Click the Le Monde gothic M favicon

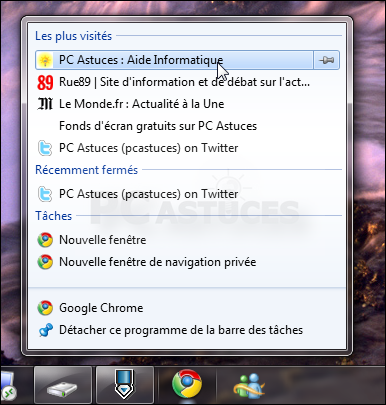click(x=45, y=104)
